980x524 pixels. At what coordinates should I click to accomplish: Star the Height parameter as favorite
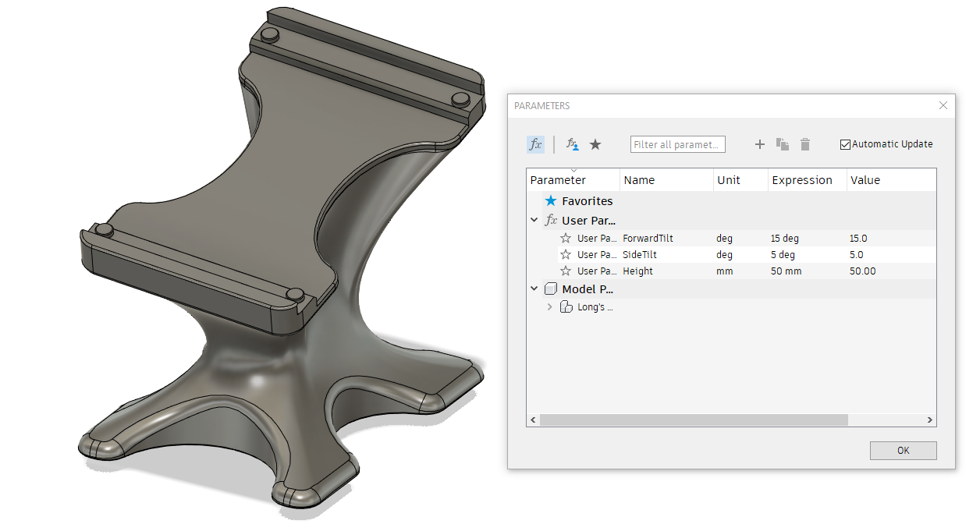click(x=566, y=271)
